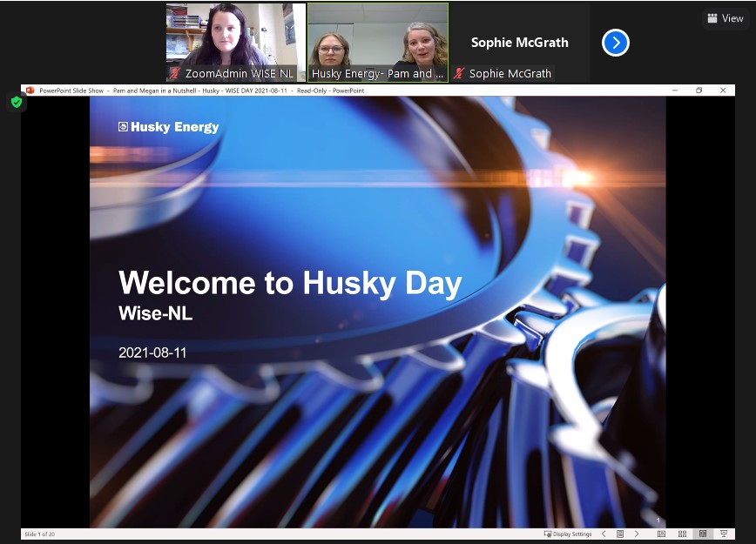The height and width of the screenshot is (544, 756).
Task: Start Slide Show view from status bar
Action: click(723, 534)
